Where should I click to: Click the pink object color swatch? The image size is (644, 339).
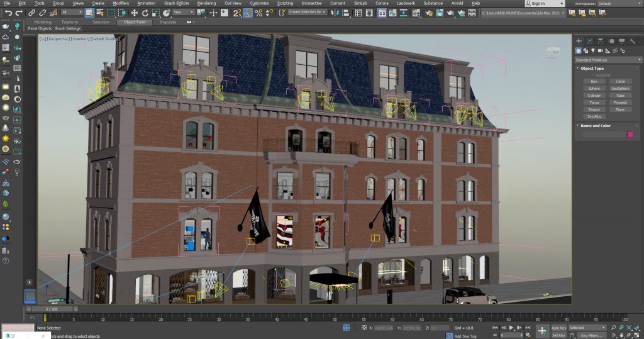[630, 135]
